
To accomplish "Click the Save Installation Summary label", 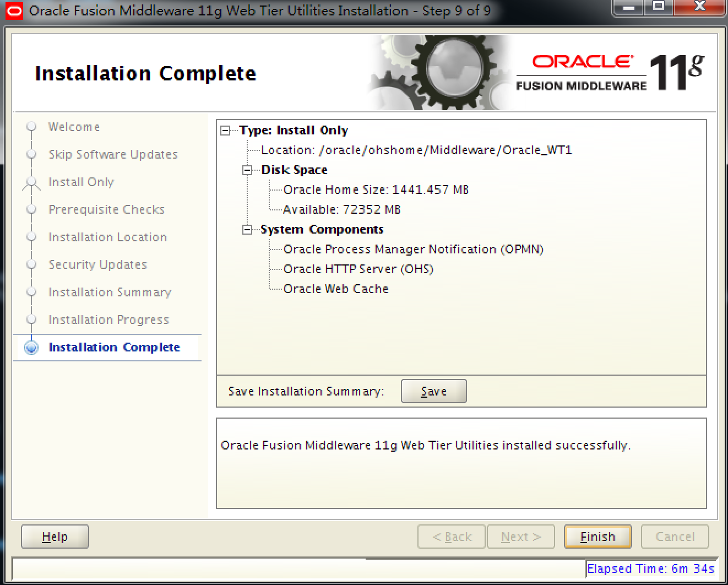I will tap(306, 392).
